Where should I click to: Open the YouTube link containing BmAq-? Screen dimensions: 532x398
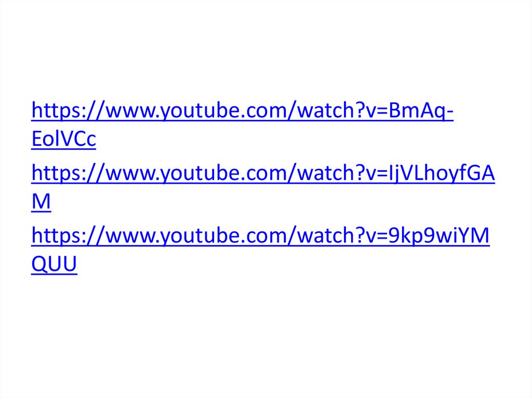pyautogui.click(x=242, y=111)
